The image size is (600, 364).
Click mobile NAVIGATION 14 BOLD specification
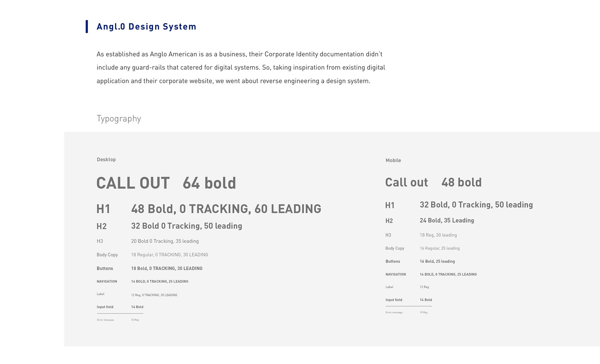448,274
